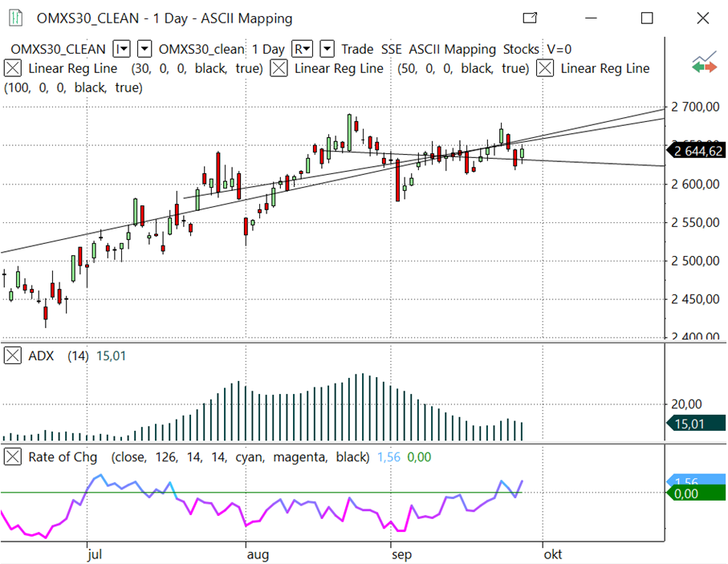Disable the Linear Reg Line 100 indicator
728x564 pixels.
545,68
